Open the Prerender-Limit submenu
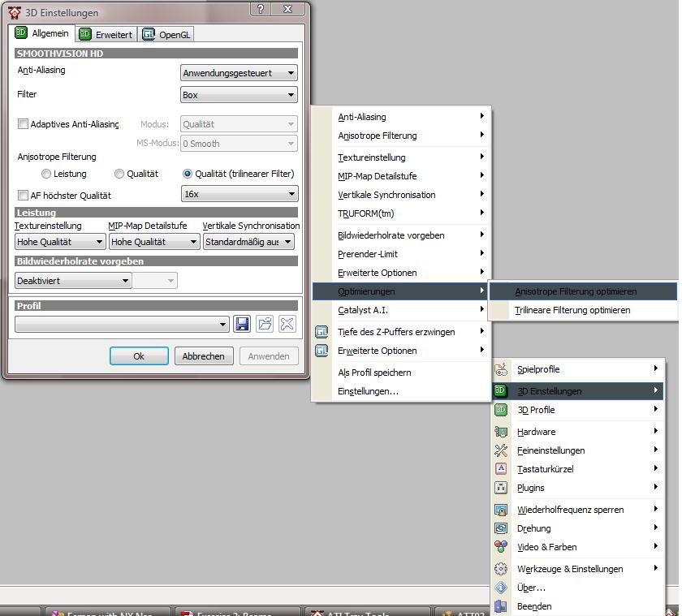 [402, 254]
